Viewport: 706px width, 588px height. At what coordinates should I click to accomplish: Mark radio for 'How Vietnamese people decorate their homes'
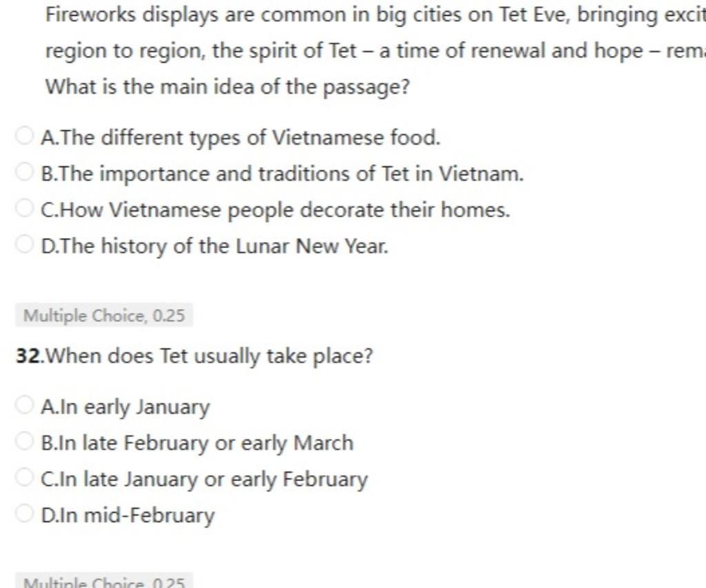[x=24, y=208]
